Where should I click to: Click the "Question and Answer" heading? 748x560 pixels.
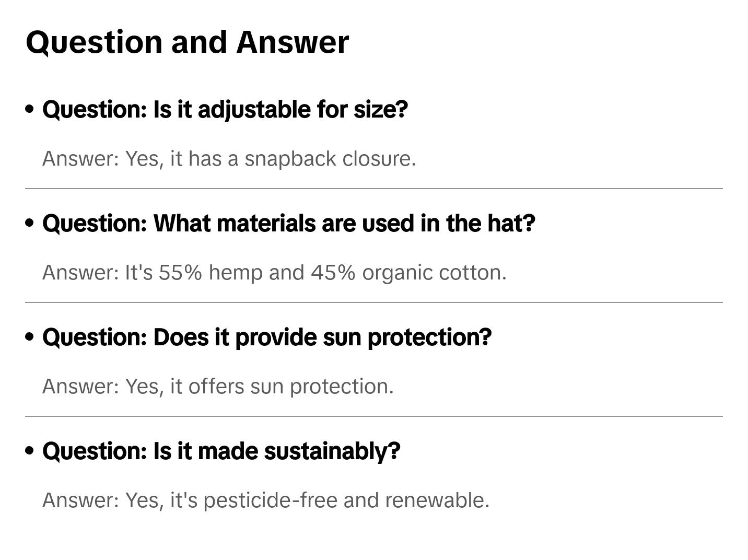pos(187,42)
